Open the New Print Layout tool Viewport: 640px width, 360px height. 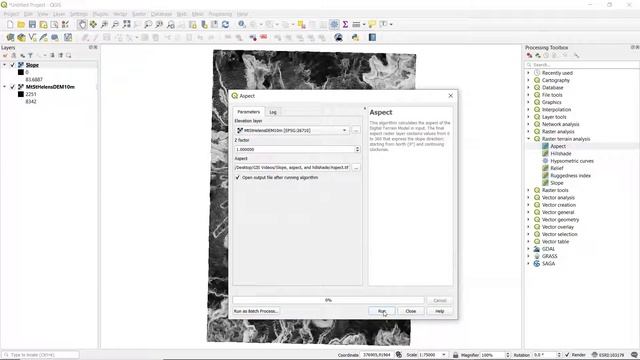click(x=43, y=24)
